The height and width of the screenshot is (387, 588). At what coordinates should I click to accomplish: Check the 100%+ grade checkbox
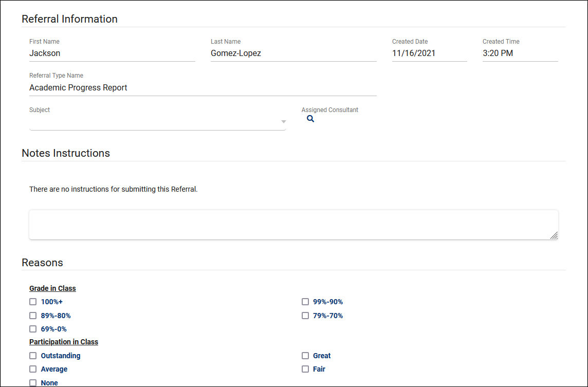tap(33, 302)
